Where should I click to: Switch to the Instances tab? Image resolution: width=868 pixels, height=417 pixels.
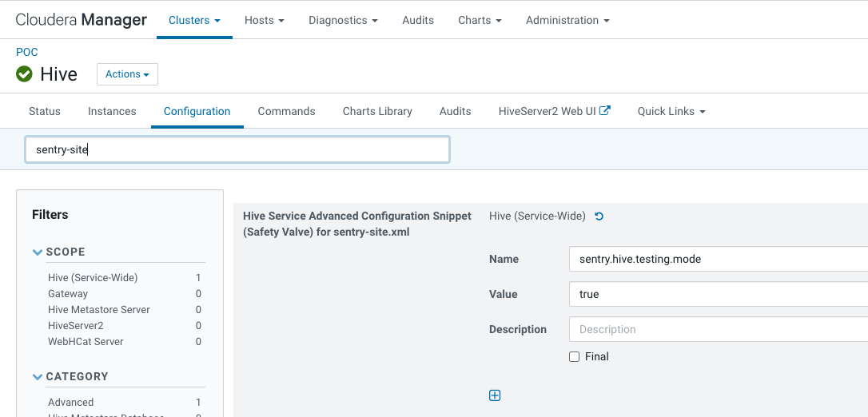coord(112,111)
